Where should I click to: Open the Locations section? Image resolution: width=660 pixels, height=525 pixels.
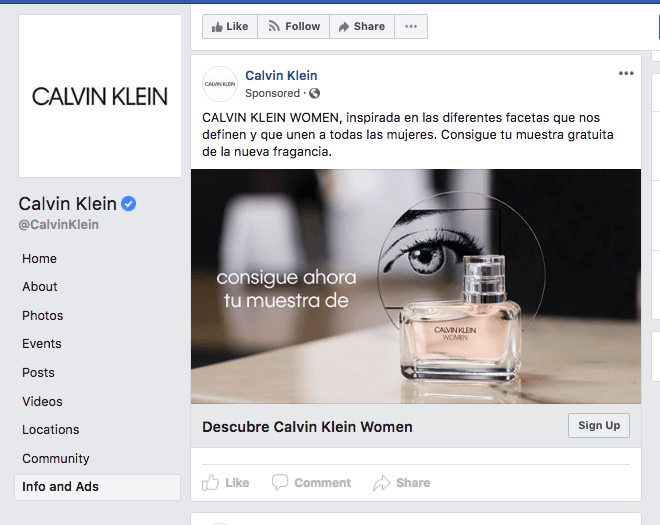(51, 429)
